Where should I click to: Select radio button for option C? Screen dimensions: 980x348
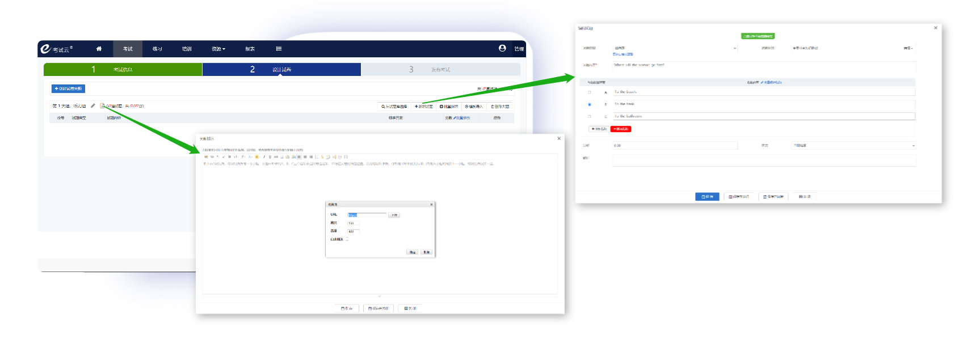click(x=590, y=117)
